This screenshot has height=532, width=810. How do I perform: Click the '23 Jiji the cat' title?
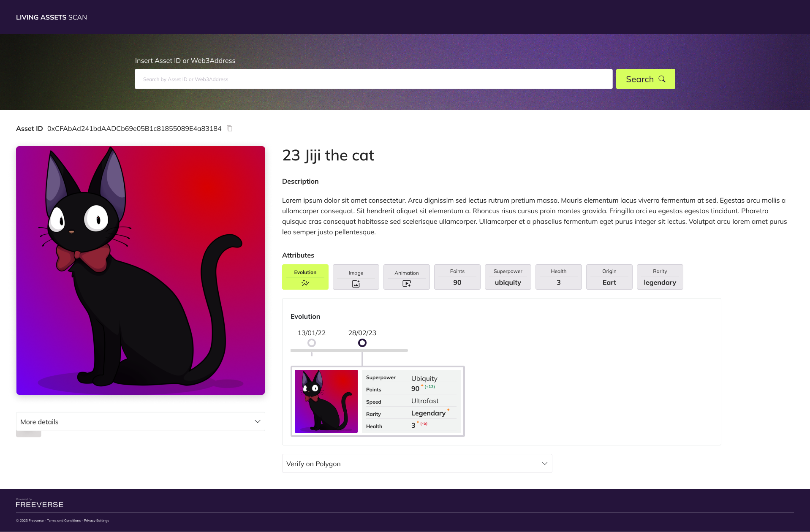(328, 155)
